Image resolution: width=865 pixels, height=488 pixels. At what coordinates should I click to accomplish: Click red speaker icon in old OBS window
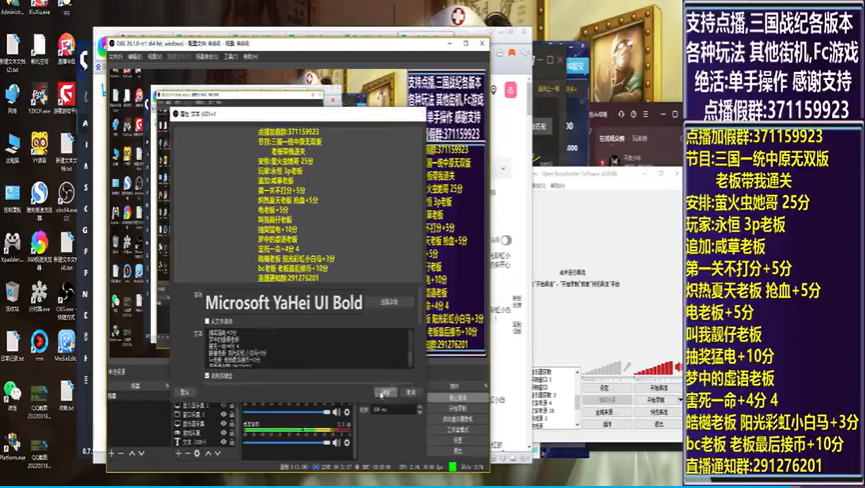(679, 367)
